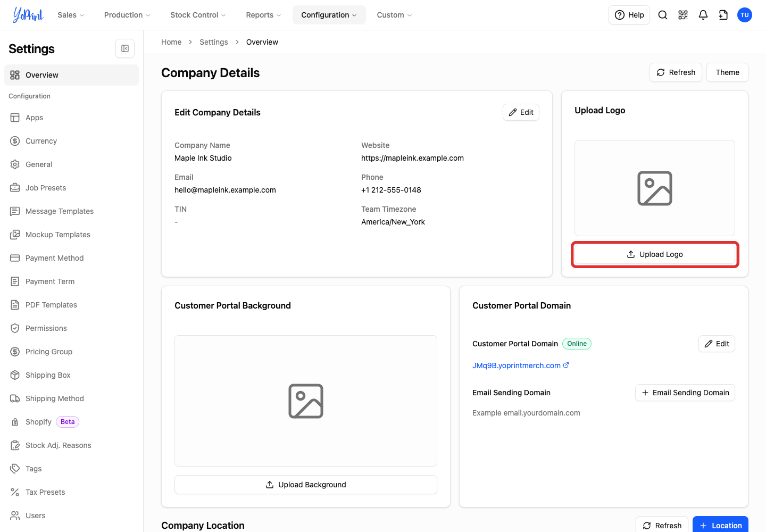
Task: Click Edit in Edit Company Details
Action: click(521, 112)
